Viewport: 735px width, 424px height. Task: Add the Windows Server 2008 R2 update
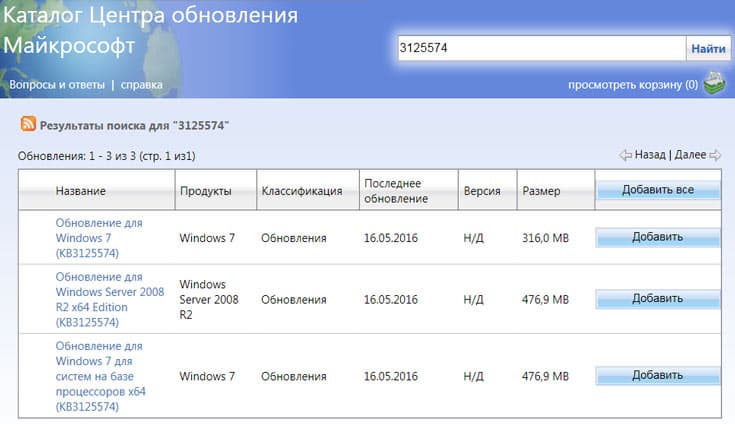coord(658,298)
